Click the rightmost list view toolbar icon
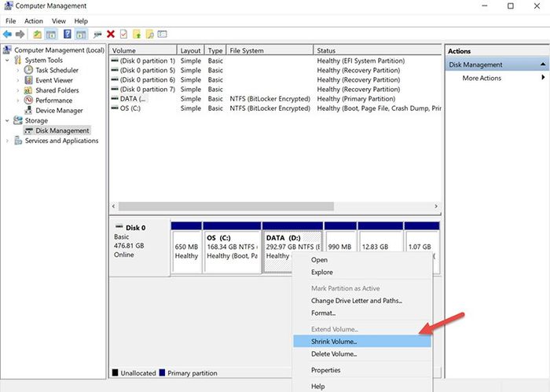 point(162,34)
